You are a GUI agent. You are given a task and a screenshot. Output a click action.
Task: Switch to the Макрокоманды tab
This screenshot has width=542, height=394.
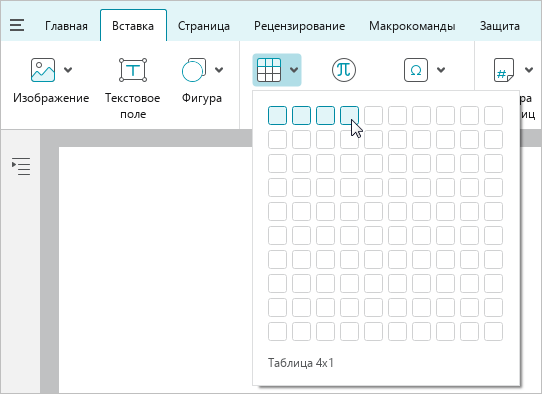click(412, 26)
